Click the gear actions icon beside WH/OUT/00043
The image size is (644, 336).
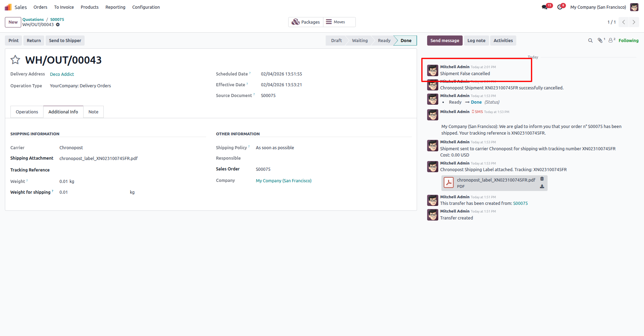[58, 25]
